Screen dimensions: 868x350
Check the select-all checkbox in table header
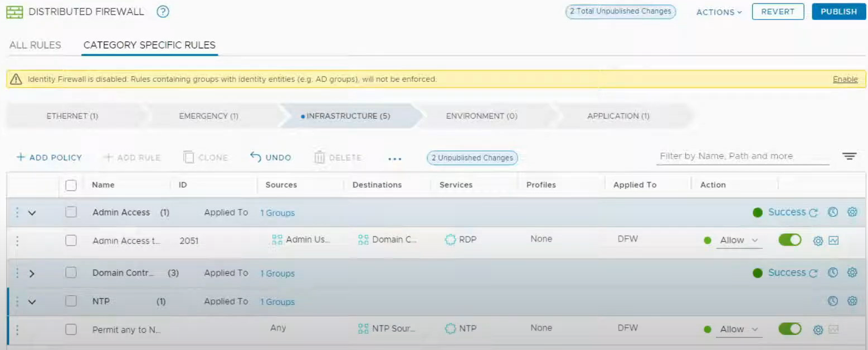point(71,185)
